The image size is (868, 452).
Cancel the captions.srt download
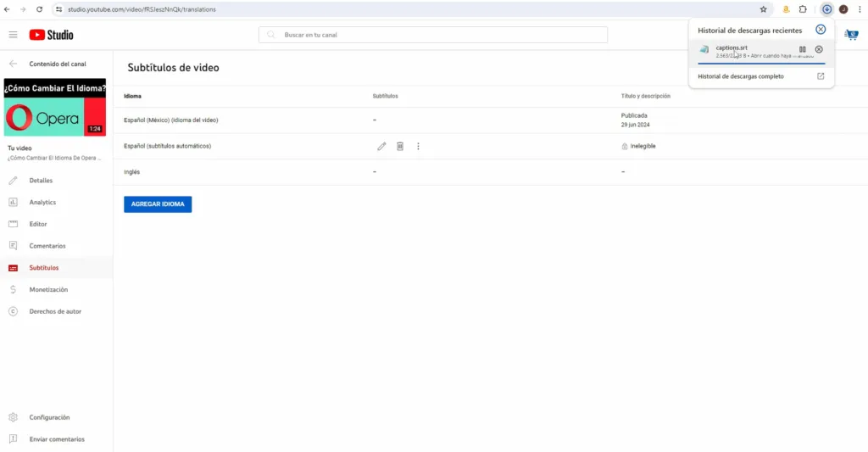[819, 49]
